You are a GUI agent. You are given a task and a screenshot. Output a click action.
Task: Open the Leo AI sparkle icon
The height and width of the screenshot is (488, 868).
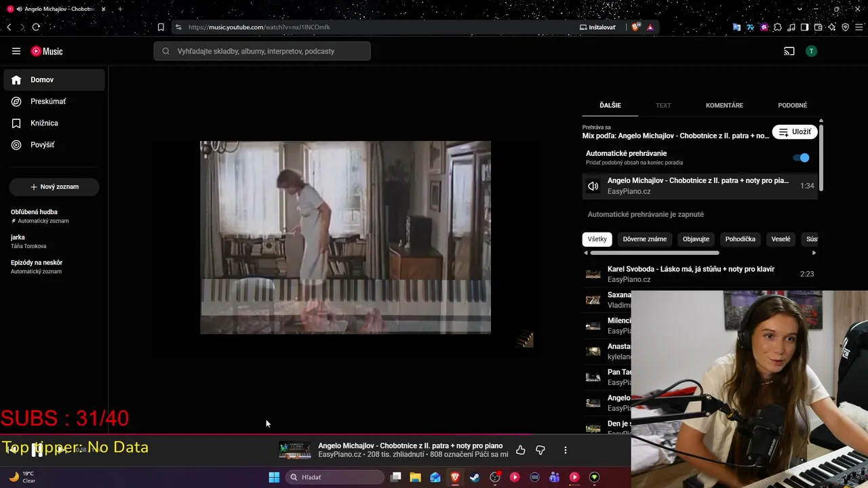(x=832, y=27)
